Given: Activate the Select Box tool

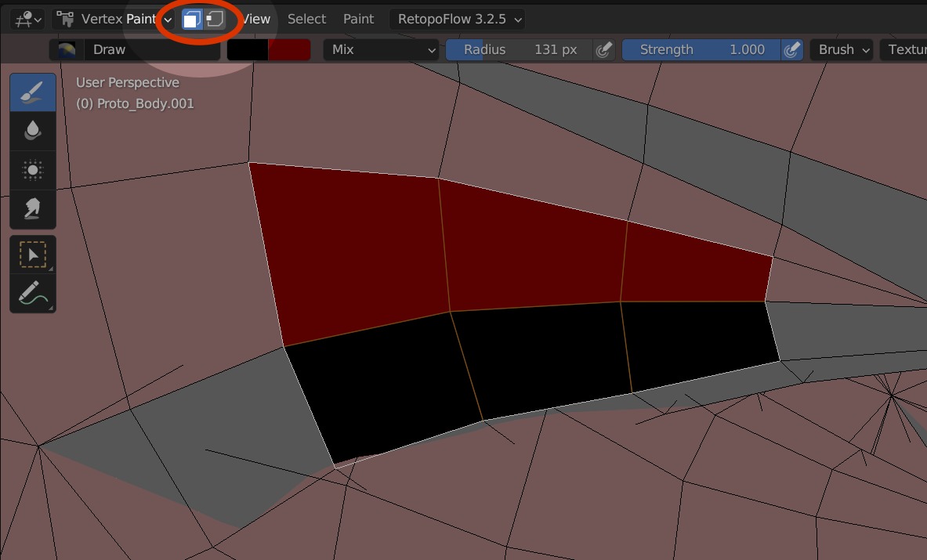Looking at the screenshot, I should [32, 255].
